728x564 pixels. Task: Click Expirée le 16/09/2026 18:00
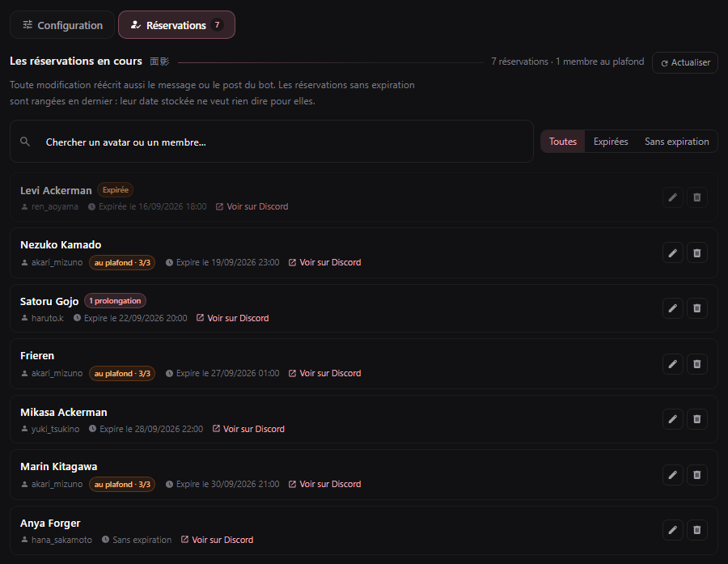[147, 206]
